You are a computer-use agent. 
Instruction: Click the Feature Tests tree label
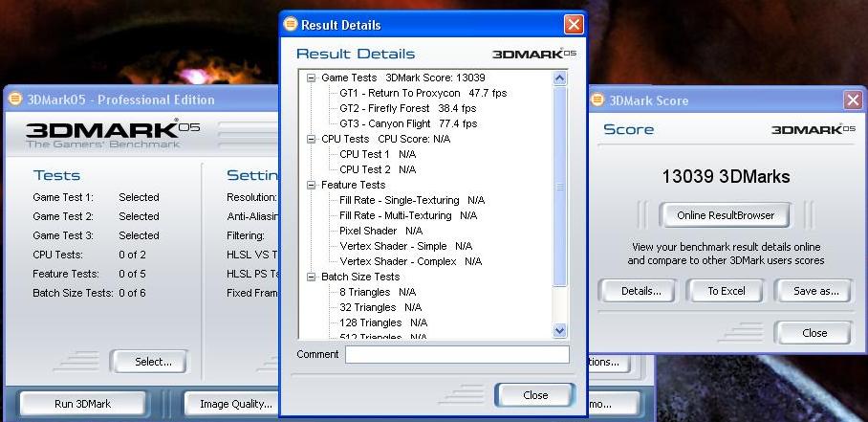click(x=353, y=185)
